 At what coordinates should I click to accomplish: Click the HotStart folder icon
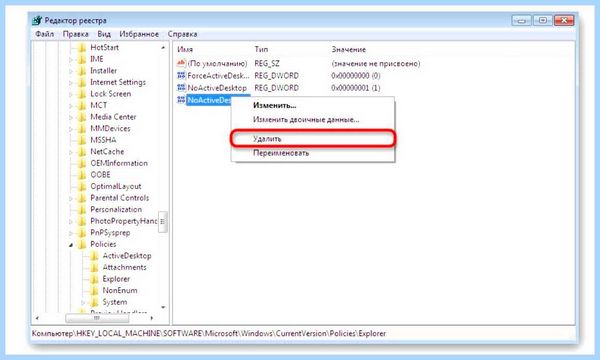coord(82,48)
